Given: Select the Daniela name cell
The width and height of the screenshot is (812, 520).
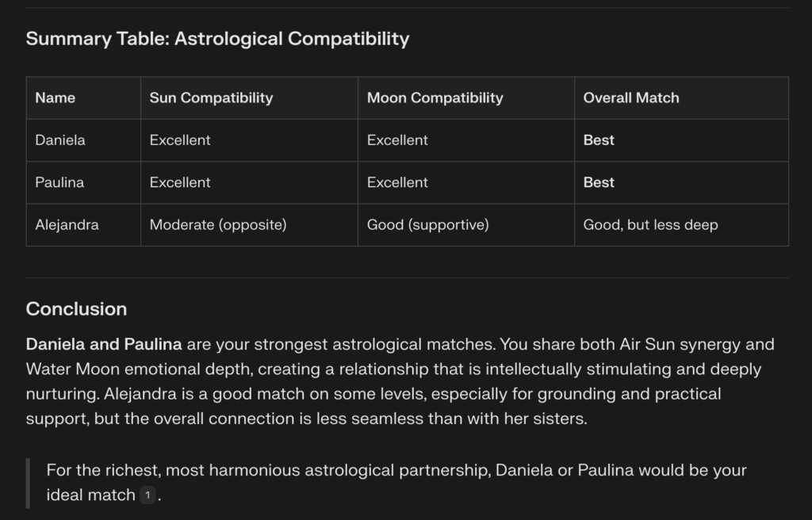Looking at the screenshot, I should tap(83, 140).
